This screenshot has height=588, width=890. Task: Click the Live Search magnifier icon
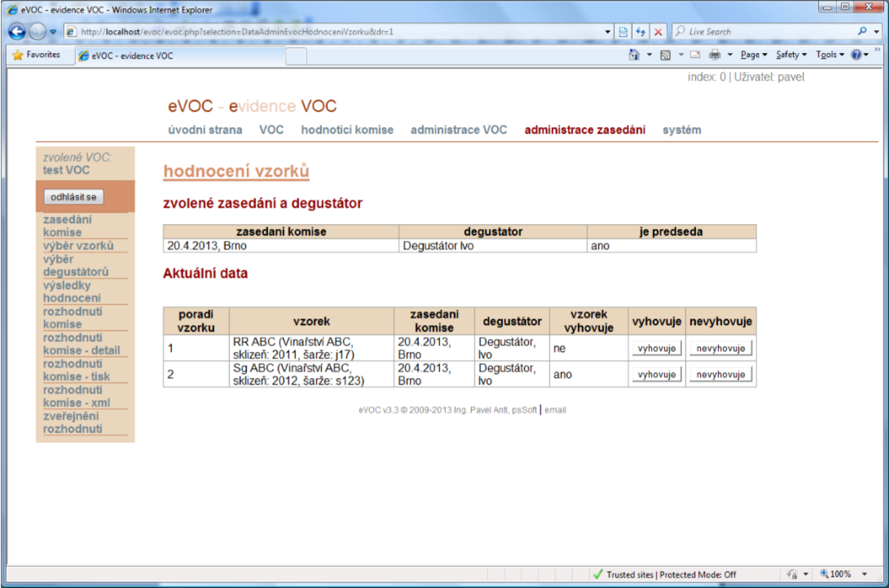click(863, 32)
